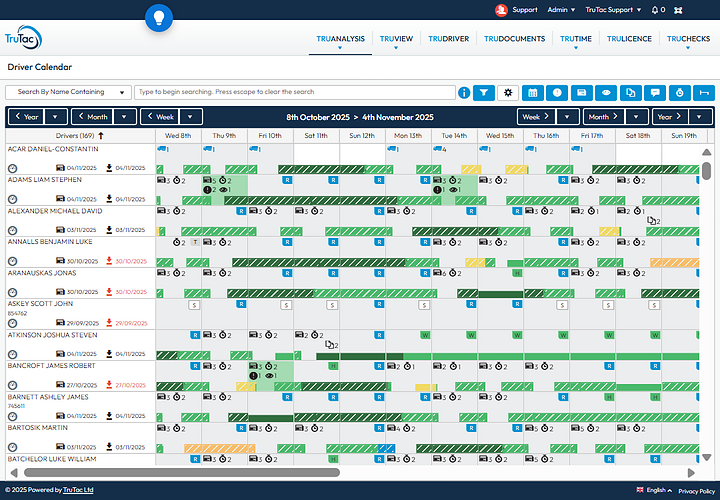Open the TruTac Ltd link in footer

click(x=78, y=490)
